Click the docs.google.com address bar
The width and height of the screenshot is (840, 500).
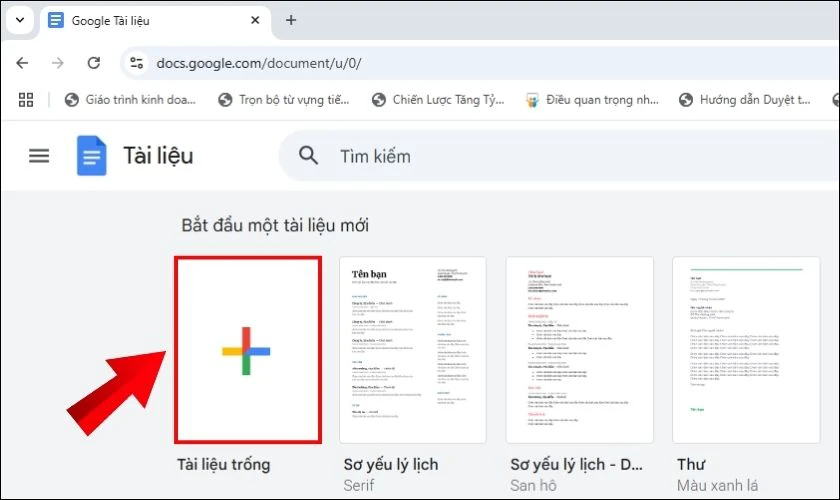point(482,63)
